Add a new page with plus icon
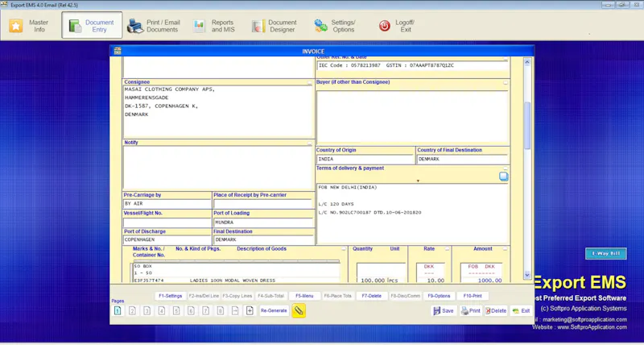The image size is (644, 345). [x=250, y=311]
